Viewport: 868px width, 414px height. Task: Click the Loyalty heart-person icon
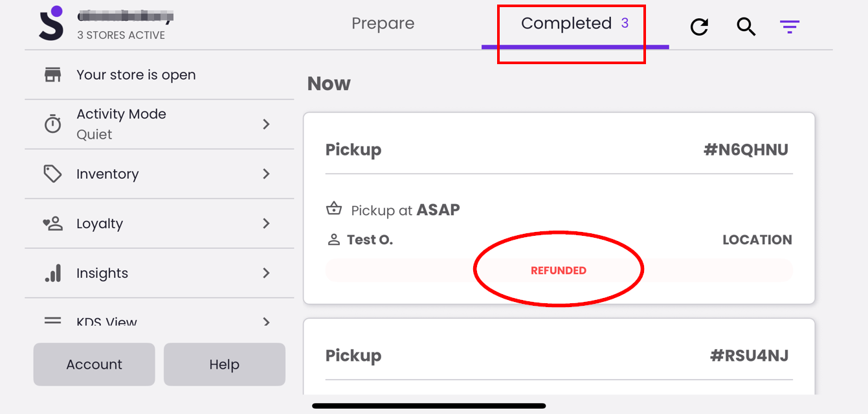point(52,224)
